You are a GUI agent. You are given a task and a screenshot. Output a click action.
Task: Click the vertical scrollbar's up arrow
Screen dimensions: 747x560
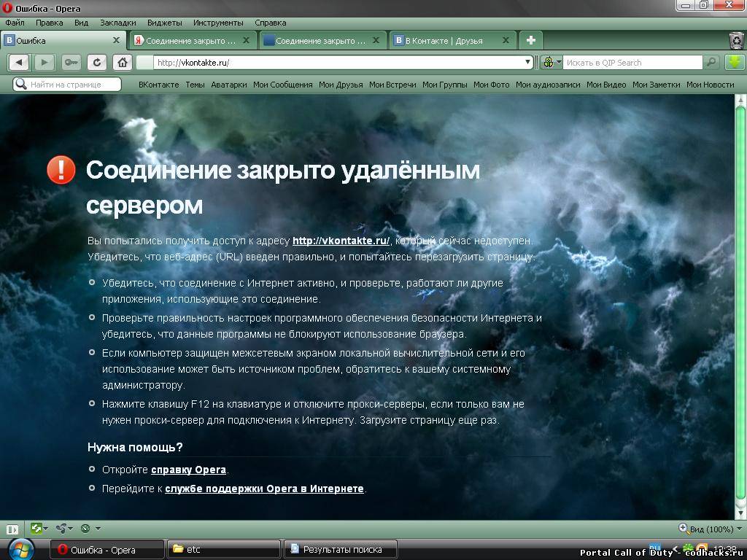pos(740,100)
